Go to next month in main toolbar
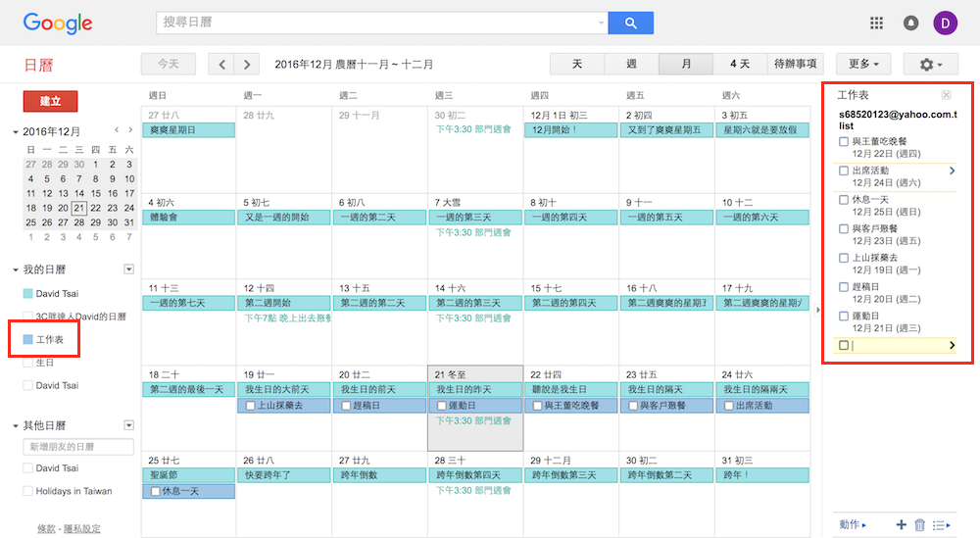Screen dimensions: 980x538 tap(247, 64)
